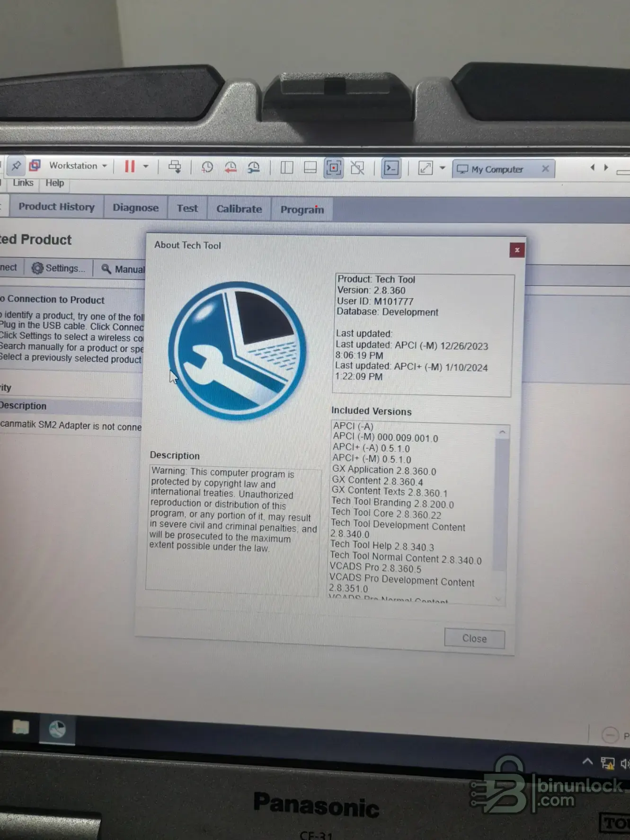Click the Tech Tool taskbar icon
Screen dimensions: 630x840
[x=57, y=729]
